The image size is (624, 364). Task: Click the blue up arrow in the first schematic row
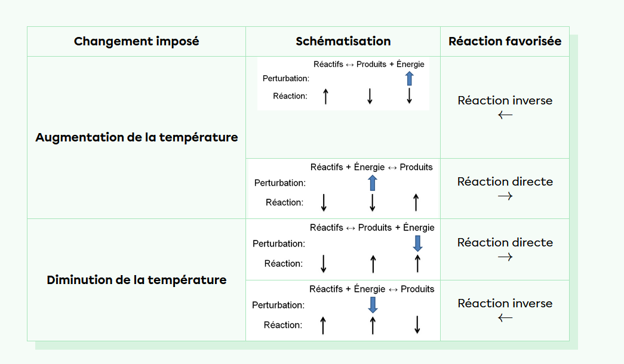click(x=409, y=78)
